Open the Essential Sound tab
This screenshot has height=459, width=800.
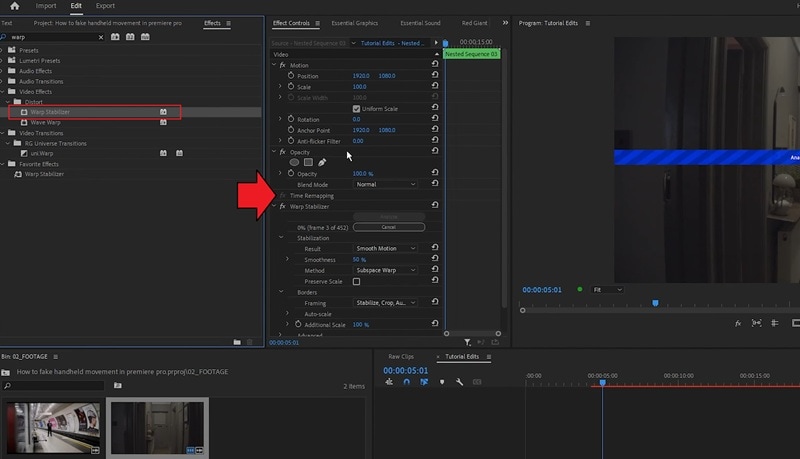pos(420,23)
